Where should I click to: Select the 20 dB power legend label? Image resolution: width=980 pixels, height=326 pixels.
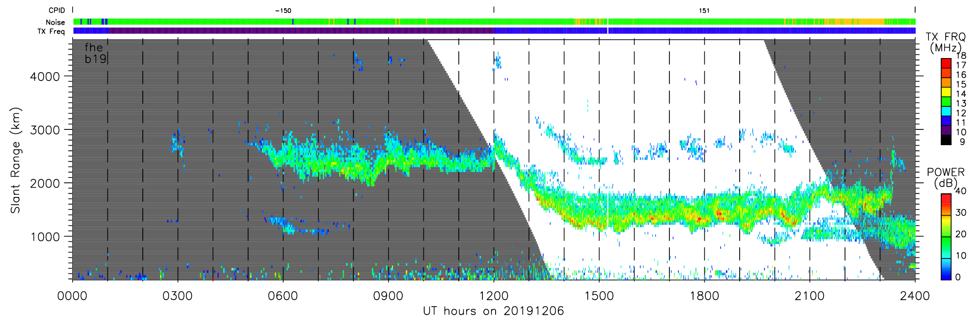pyautogui.click(x=961, y=234)
